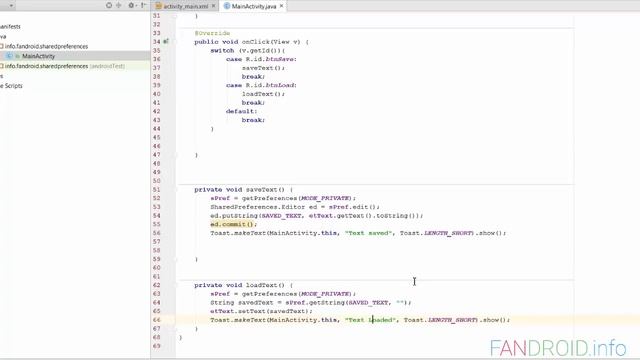The height and width of the screenshot is (360, 640).
Task: Click MODE_PRIVATE on line 52
Action: tap(325, 198)
